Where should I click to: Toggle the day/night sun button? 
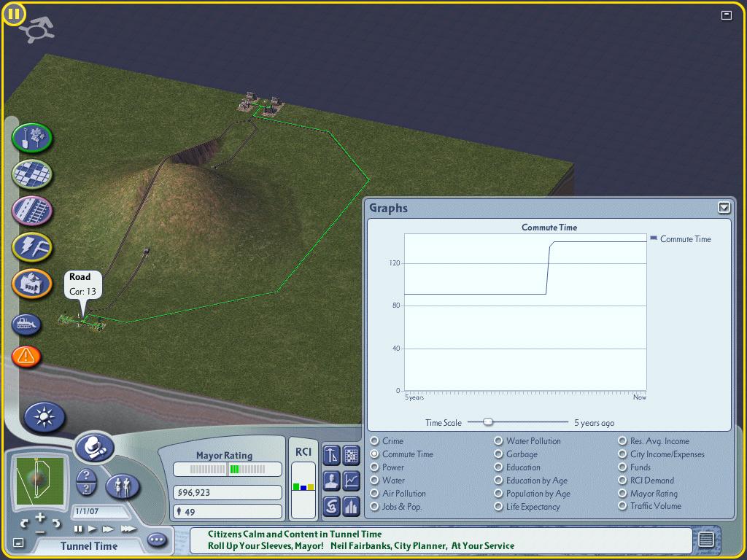(44, 417)
